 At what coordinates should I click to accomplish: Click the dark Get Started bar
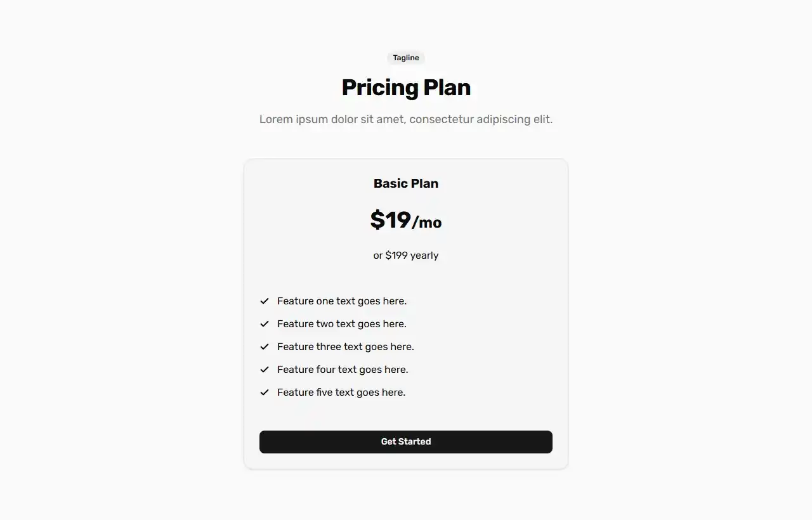coord(405,441)
